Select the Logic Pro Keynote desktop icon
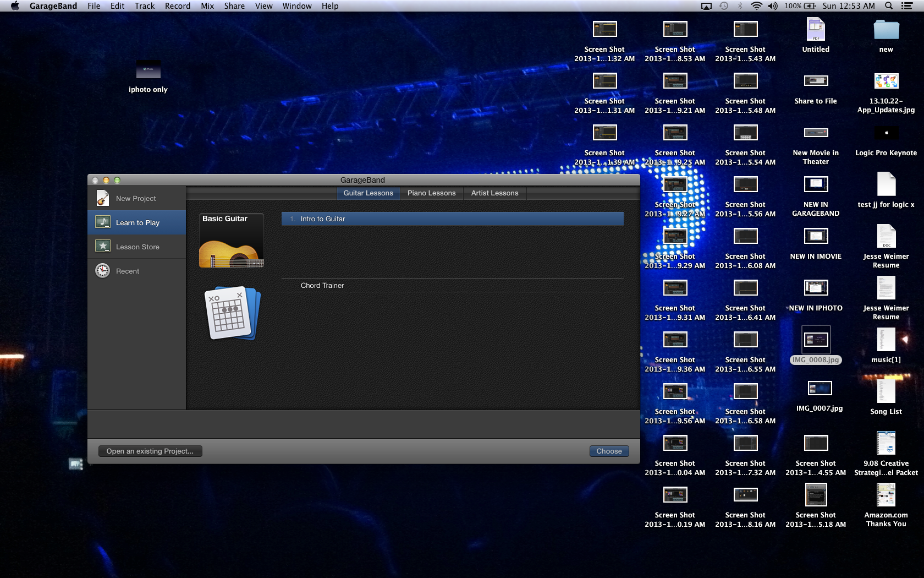This screenshot has height=578, width=924. 886,133
